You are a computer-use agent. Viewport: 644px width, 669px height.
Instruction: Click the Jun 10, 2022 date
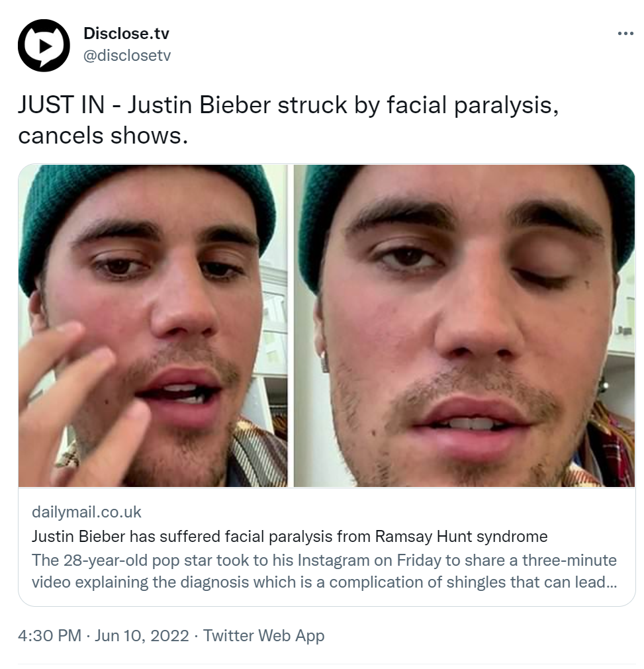142,636
